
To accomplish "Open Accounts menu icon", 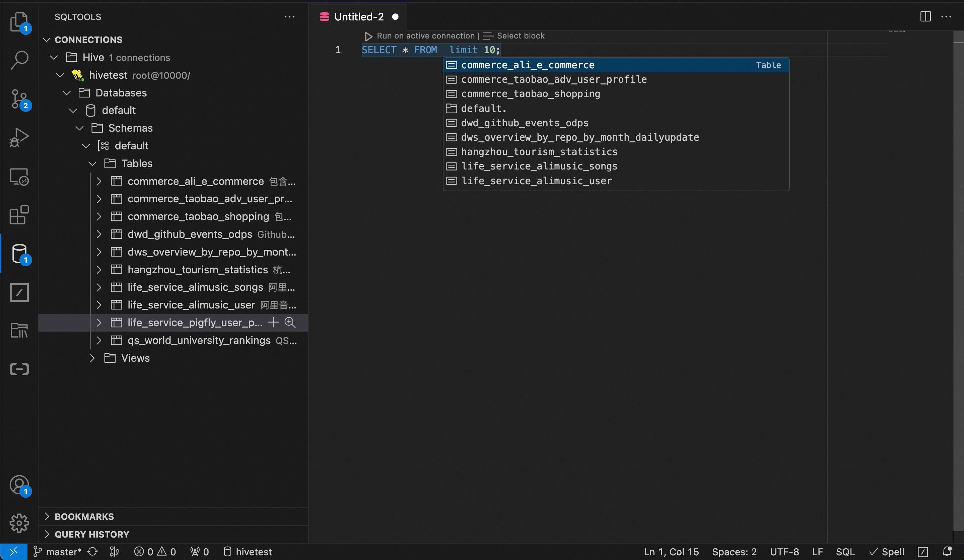I will (x=19, y=485).
